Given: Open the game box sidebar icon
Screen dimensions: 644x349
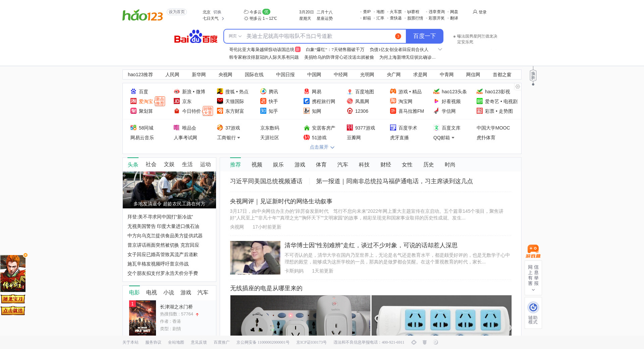Looking at the screenshot, I should pos(533,251).
